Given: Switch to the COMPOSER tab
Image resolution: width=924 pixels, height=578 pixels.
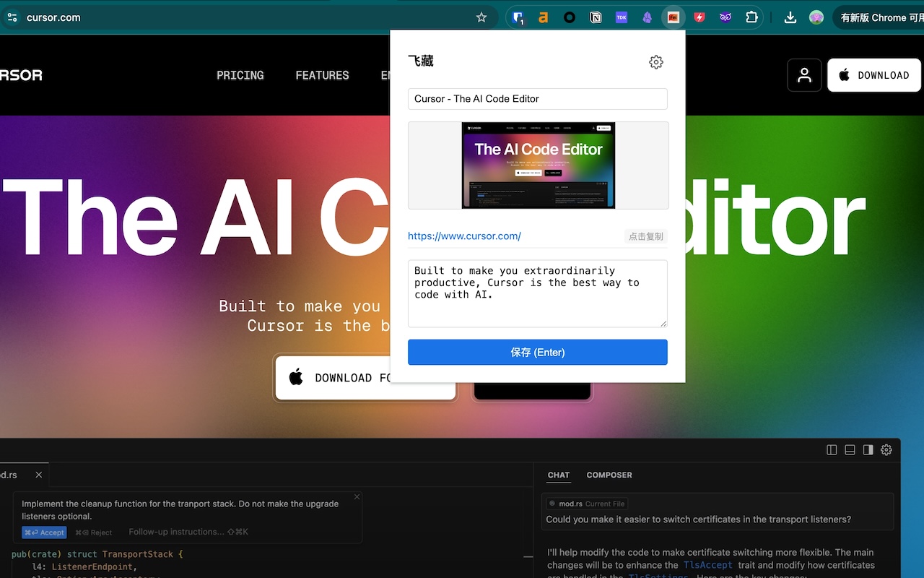Looking at the screenshot, I should [x=609, y=475].
